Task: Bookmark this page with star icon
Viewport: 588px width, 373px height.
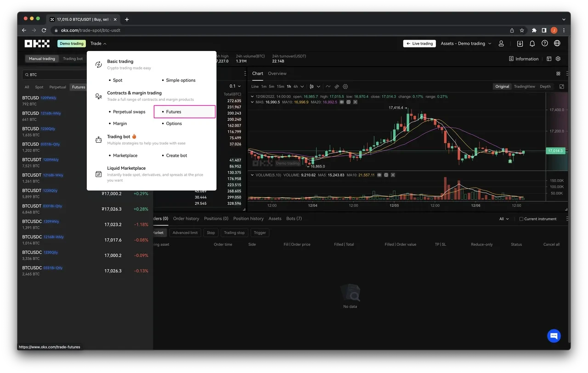Action: pos(522,30)
